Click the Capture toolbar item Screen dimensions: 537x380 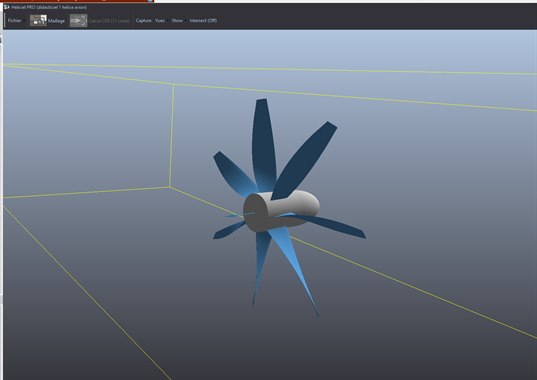(143, 21)
